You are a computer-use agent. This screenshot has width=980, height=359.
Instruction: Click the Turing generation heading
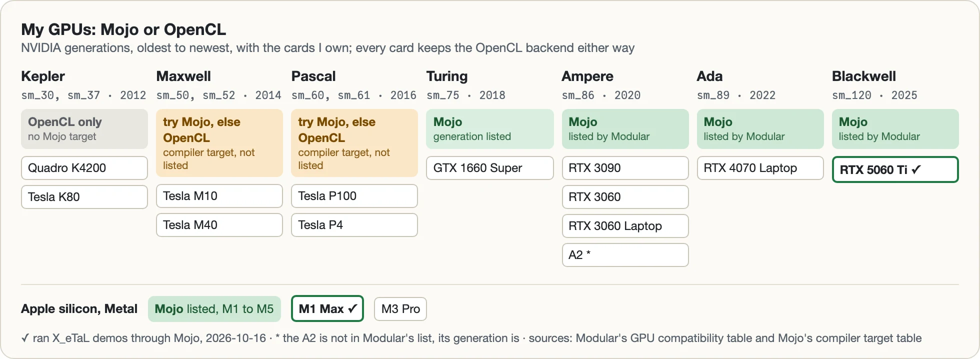click(447, 76)
